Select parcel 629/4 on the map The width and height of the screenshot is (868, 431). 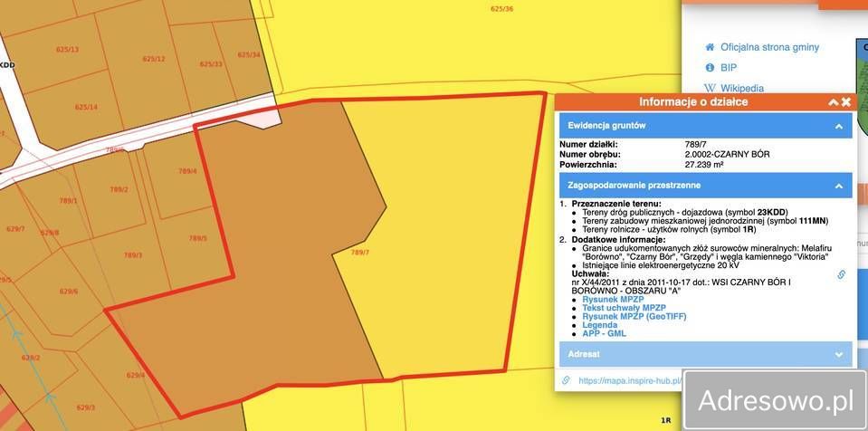(136, 375)
